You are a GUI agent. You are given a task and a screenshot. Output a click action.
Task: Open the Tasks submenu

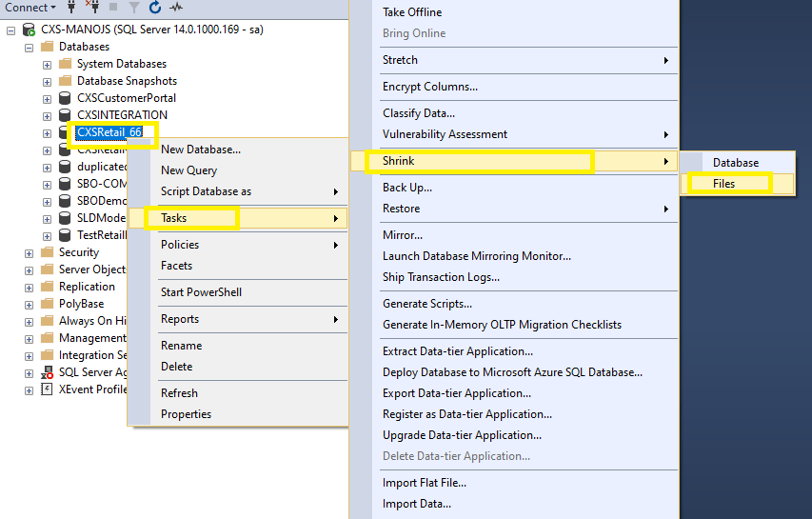[238, 218]
